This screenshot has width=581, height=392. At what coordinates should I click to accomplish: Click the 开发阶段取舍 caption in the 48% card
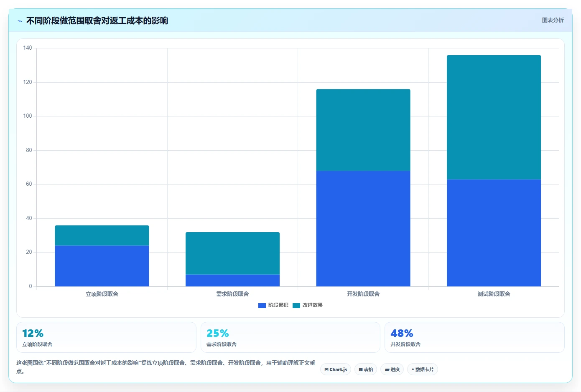(405, 344)
